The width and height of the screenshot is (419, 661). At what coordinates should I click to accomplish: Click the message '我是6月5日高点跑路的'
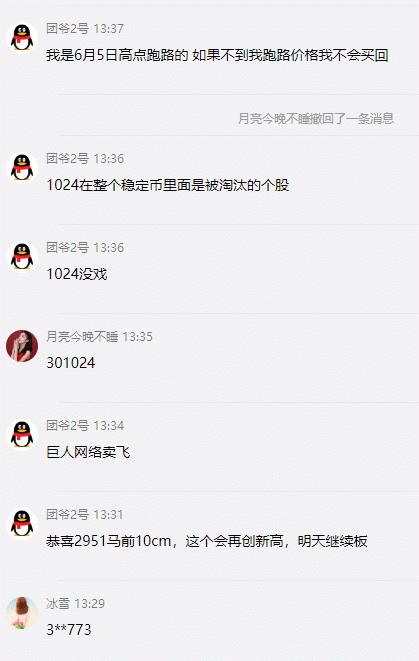(x=217, y=55)
